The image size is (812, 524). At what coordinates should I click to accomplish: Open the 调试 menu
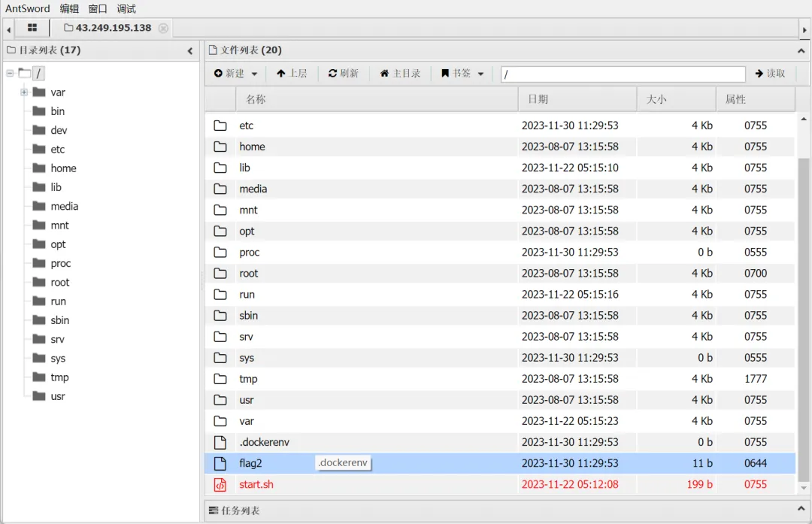pos(126,9)
